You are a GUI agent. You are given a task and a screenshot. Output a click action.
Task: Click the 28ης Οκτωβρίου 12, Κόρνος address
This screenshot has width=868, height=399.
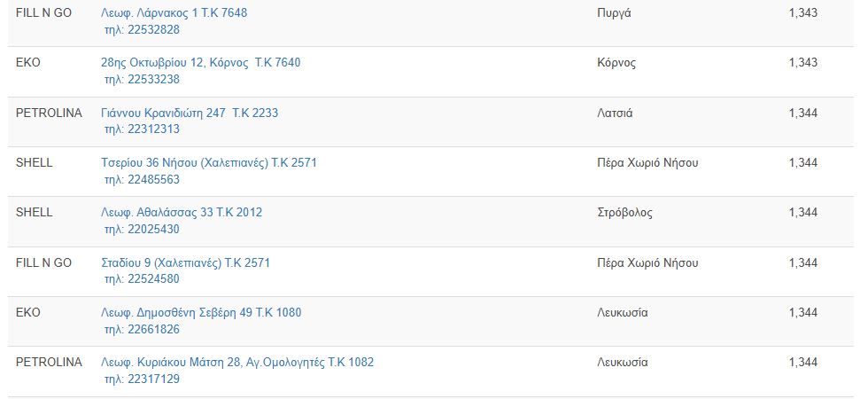pos(200,63)
